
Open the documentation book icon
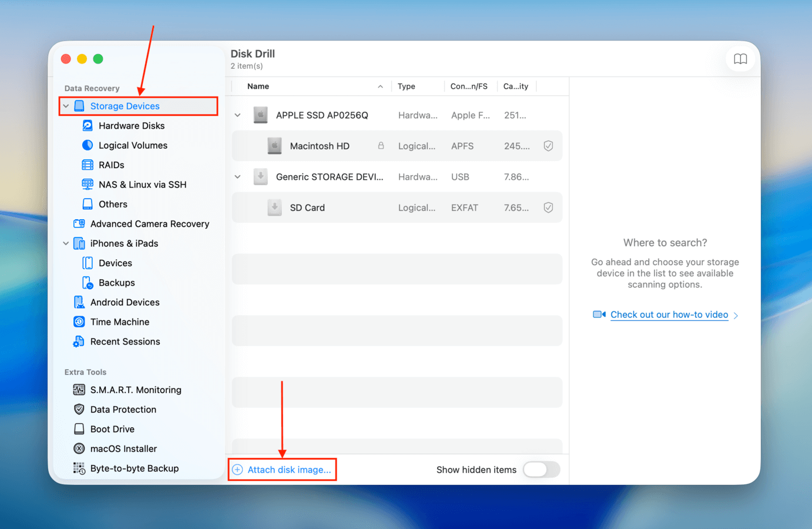(740, 59)
